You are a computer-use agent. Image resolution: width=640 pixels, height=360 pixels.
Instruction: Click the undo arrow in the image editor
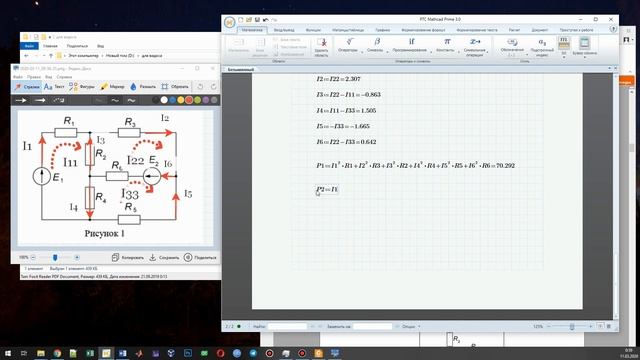coord(200,87)
